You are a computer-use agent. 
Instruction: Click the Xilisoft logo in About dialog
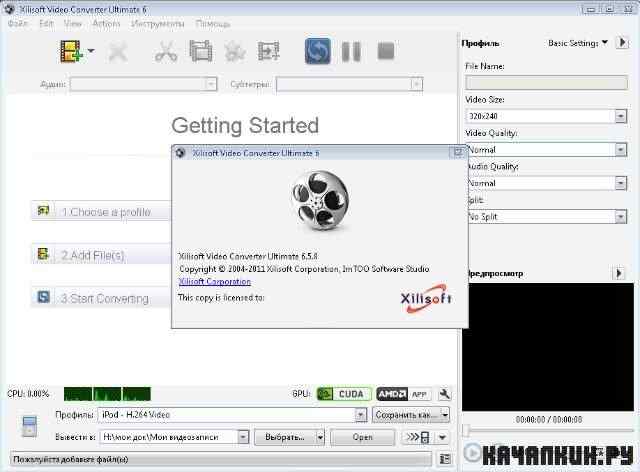426,298
